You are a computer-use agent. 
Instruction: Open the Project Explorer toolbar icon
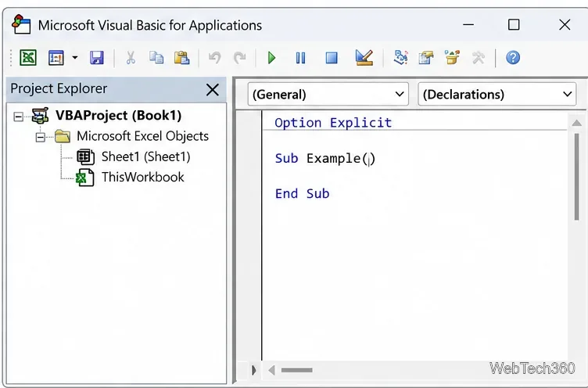(400, 57)
